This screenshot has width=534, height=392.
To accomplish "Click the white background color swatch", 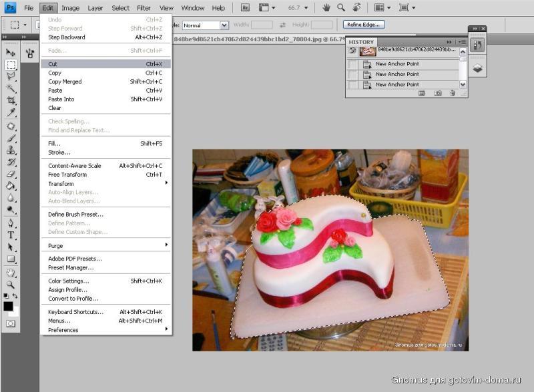I will (15, 313).
